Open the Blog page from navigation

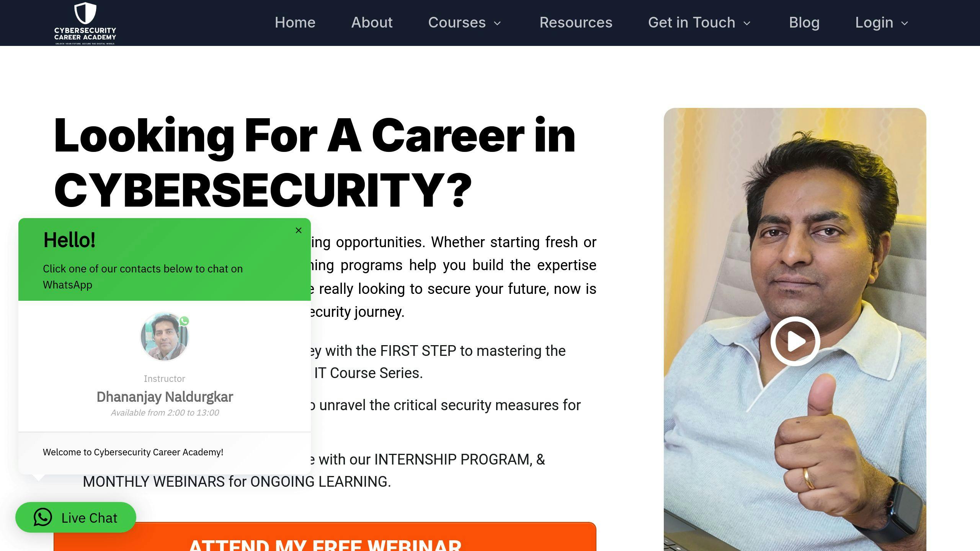tap(804, 23)
